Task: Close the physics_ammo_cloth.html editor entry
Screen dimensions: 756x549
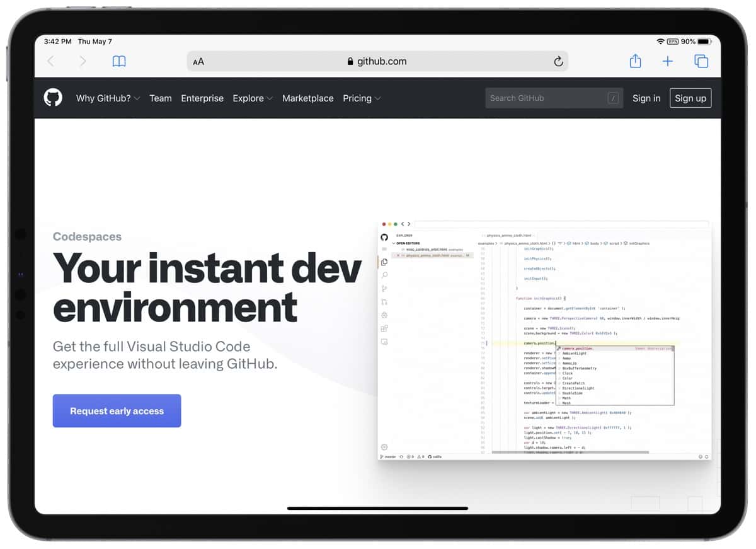Action: tap(398, 255)
